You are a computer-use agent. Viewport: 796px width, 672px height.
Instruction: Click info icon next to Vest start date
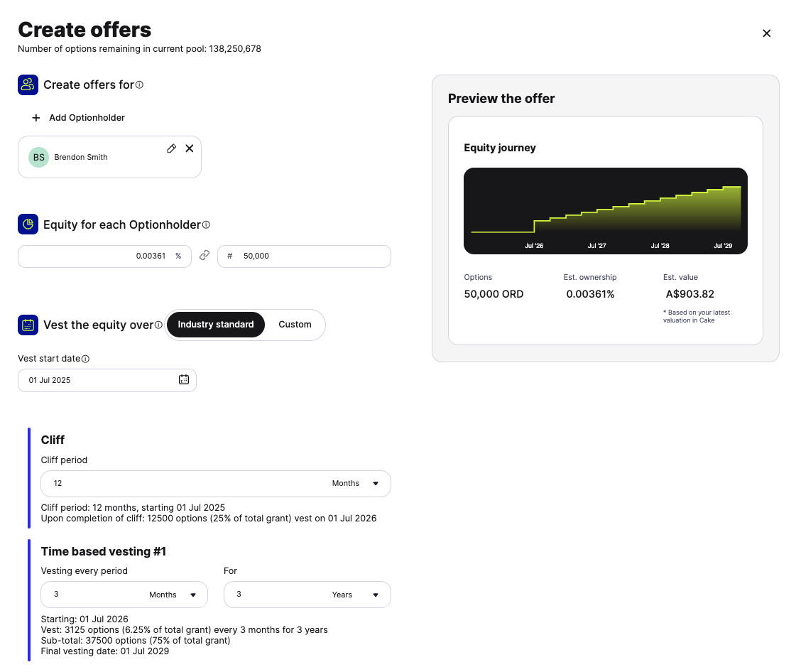point(86,359)
